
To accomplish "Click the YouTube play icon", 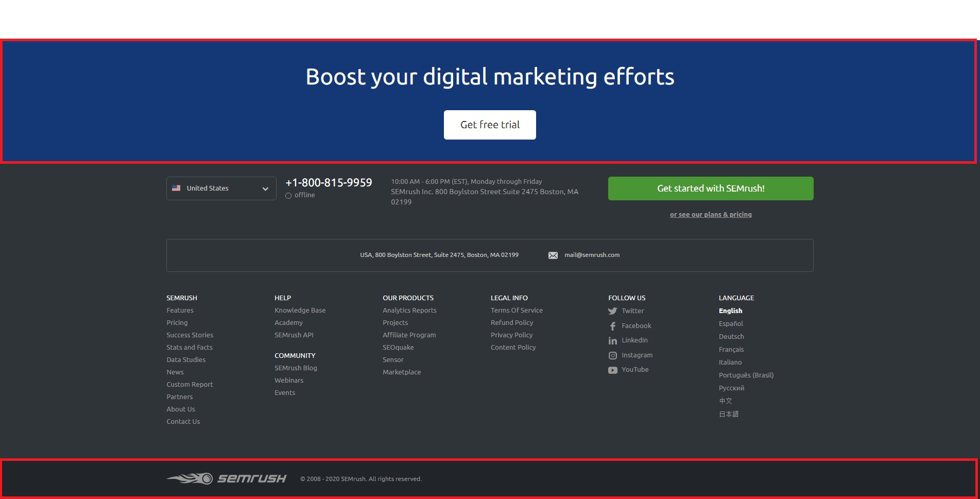I will [612, 370].
